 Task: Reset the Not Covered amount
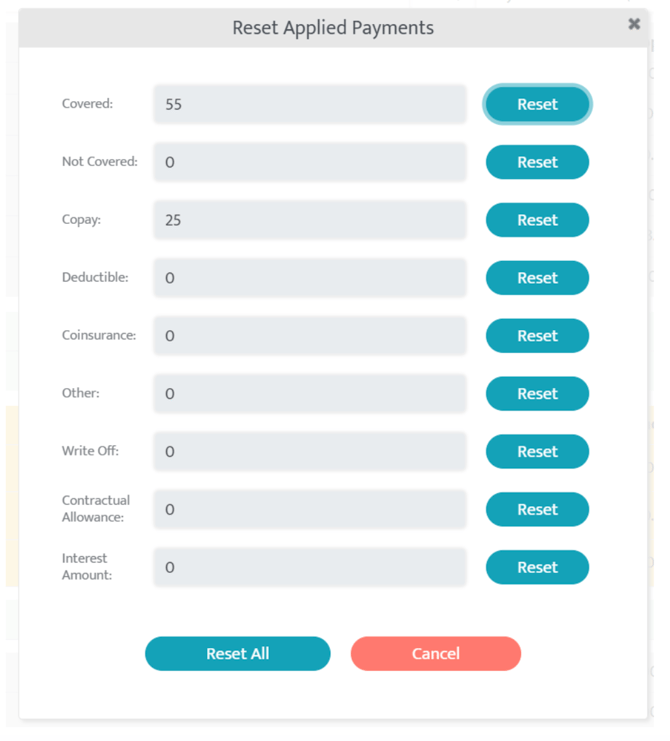click(537, 162)
